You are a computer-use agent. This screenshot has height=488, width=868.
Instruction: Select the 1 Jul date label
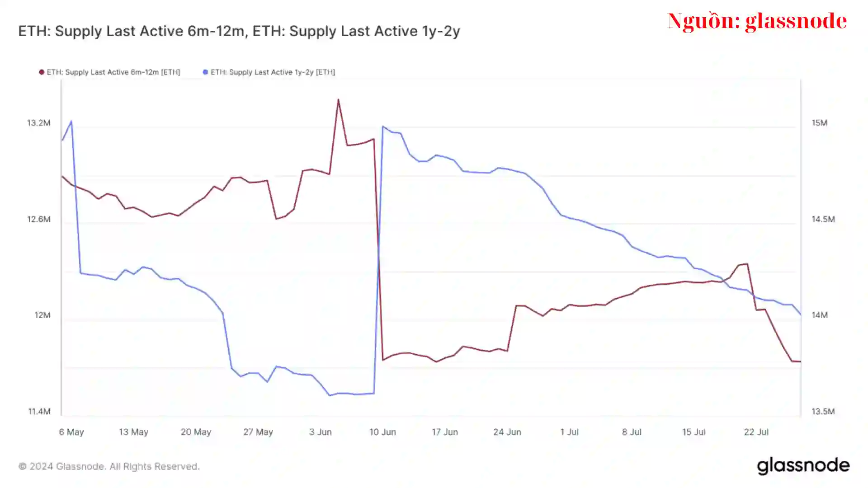(x=569, y=432)
